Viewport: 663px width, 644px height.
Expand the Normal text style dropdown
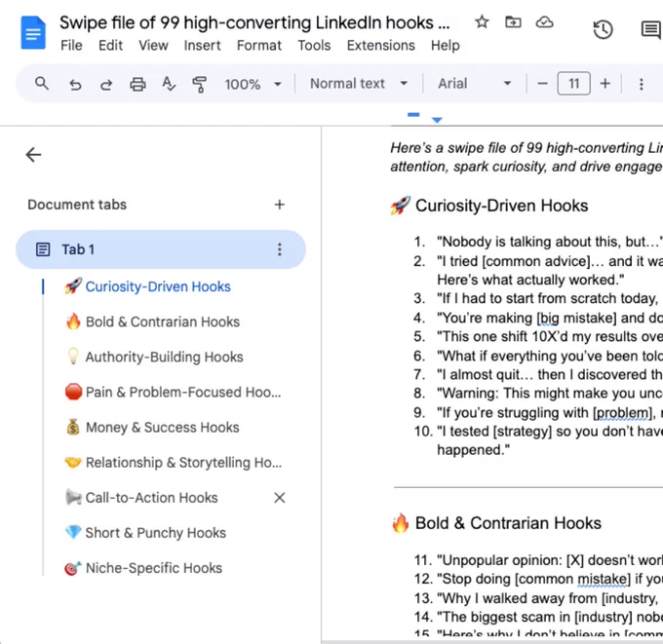[x=359, y=84]
